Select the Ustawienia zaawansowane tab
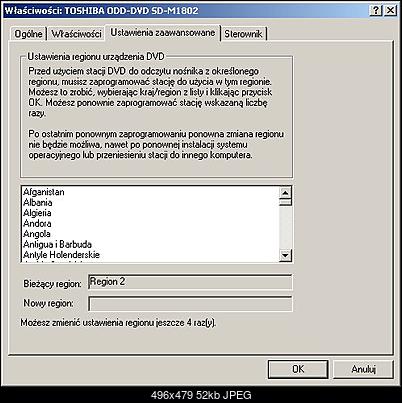This screenshot has height=403, width=402. click(x=163, y=33)
